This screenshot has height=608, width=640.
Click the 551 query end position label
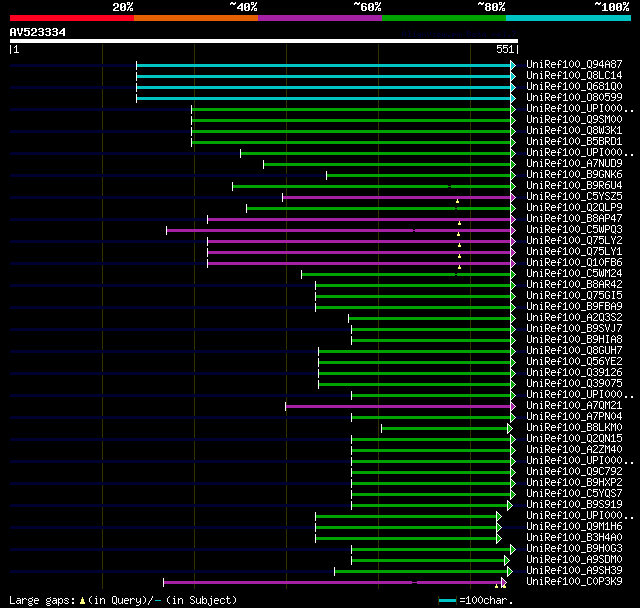coord(505,49)
